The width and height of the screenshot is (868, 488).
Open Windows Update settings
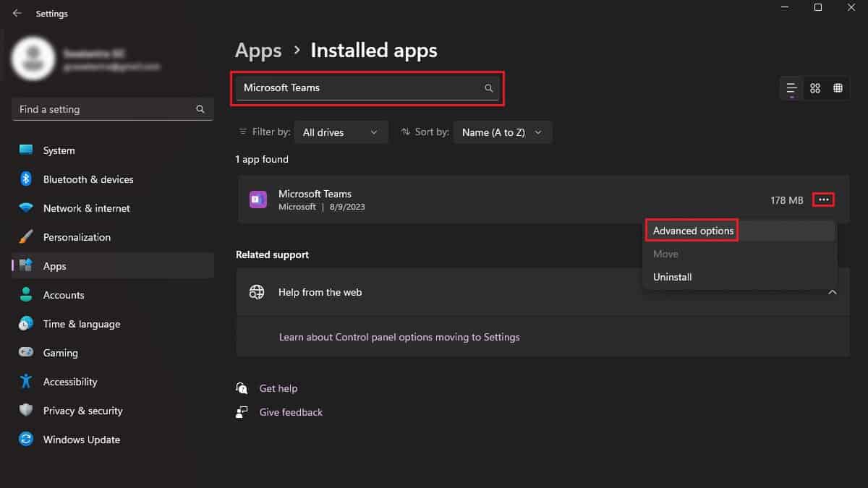pyautogui.click(x=81, y=439)
